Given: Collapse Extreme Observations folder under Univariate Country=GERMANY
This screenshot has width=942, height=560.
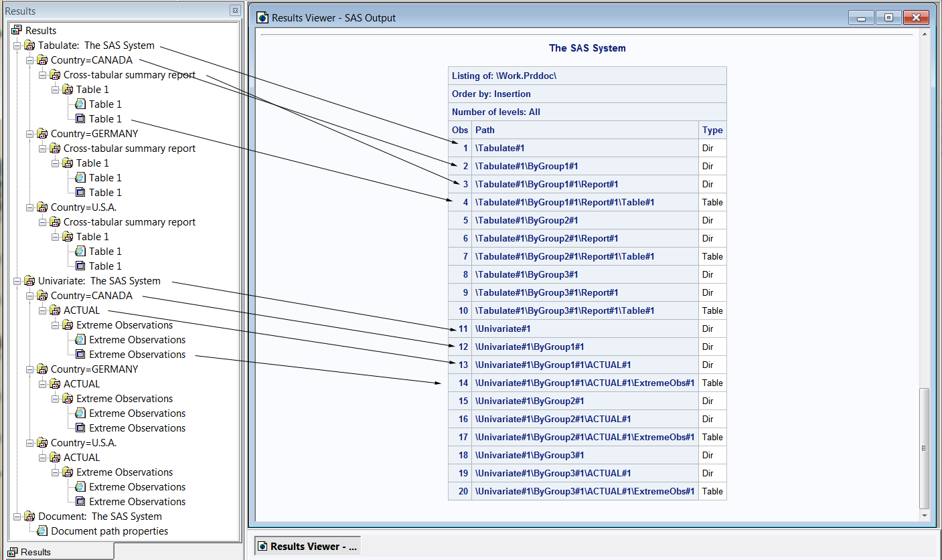Looking at the screenshot, I should [55, 399].
